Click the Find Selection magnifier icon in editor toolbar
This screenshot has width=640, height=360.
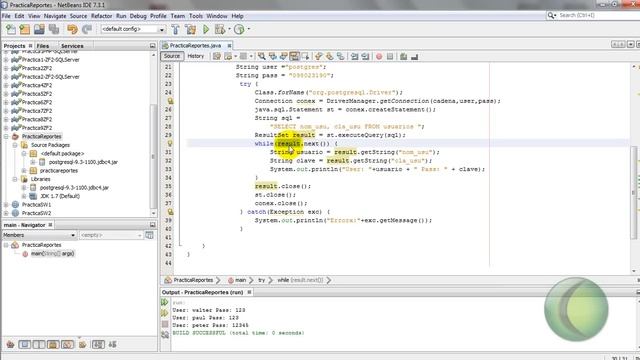pyautogui.click(x=262, y=56)
